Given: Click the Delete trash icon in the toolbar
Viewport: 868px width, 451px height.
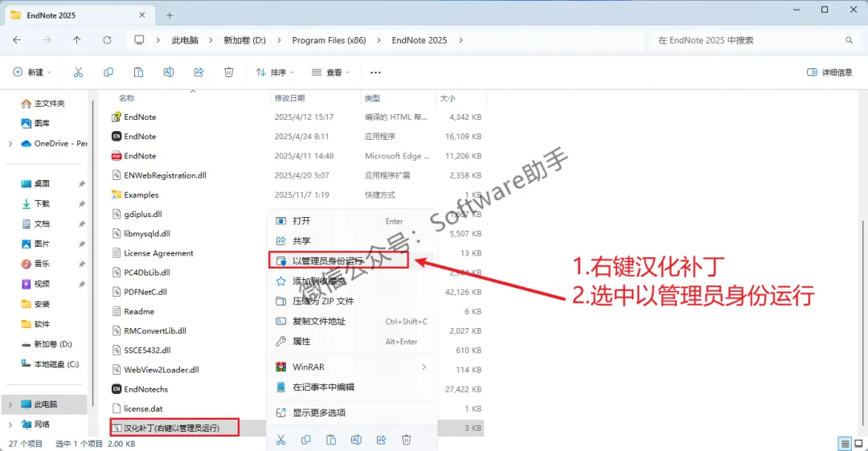Looking at the screenshot, I should pos(228,72).
